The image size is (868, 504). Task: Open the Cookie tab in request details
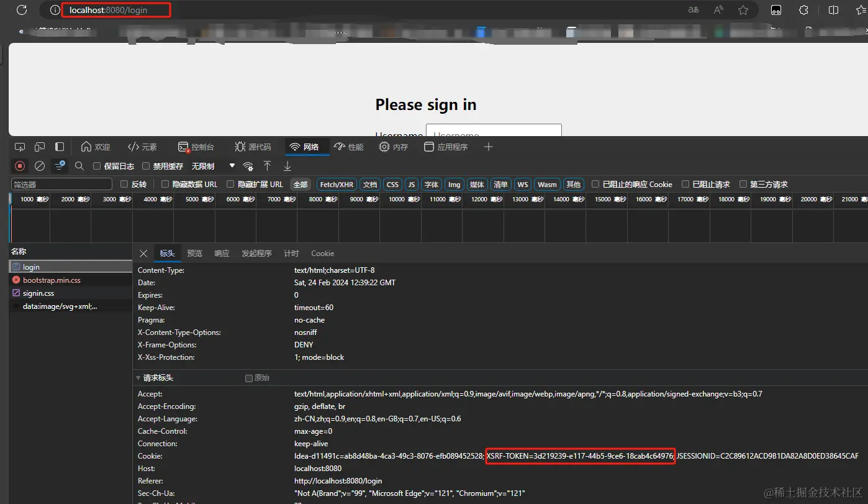(322, 254)
